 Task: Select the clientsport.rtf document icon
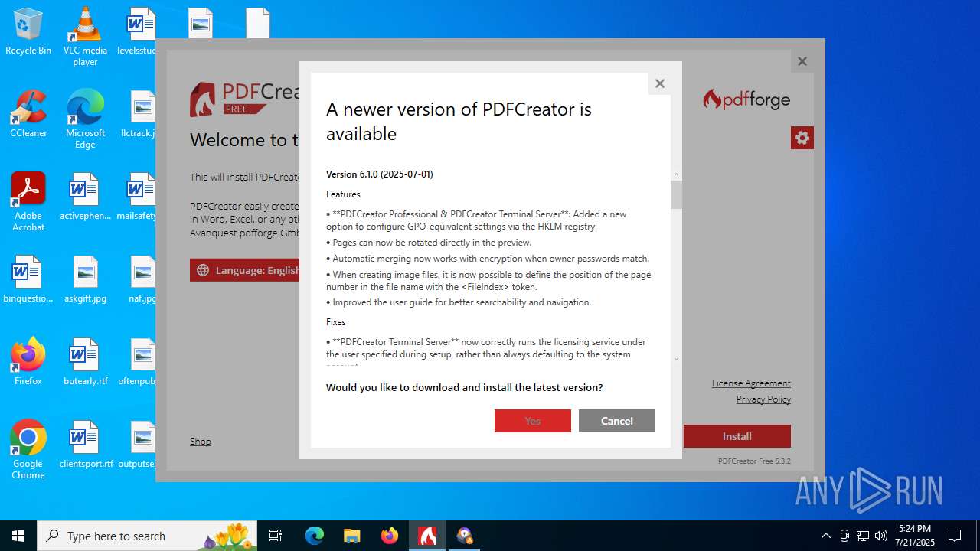coord(85,445)
